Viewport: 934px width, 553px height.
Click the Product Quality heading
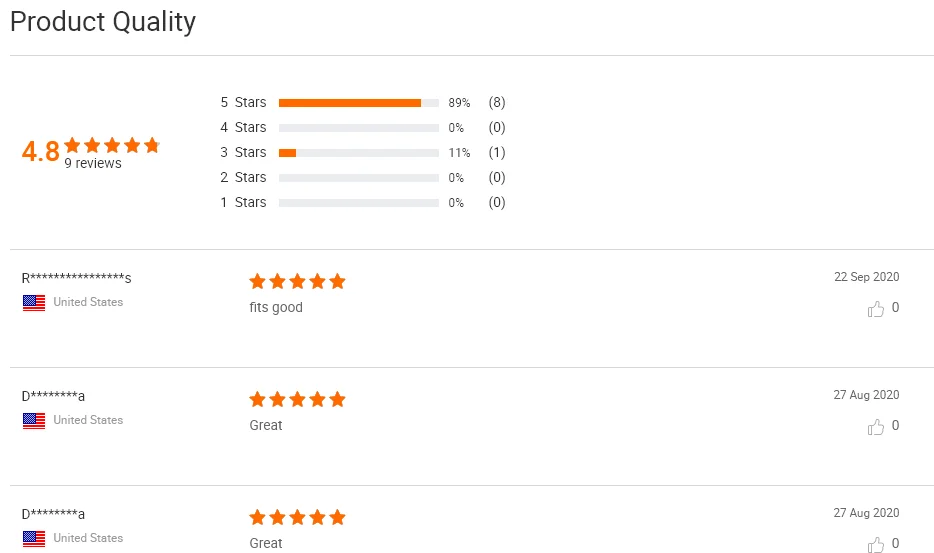click(103, 22)
